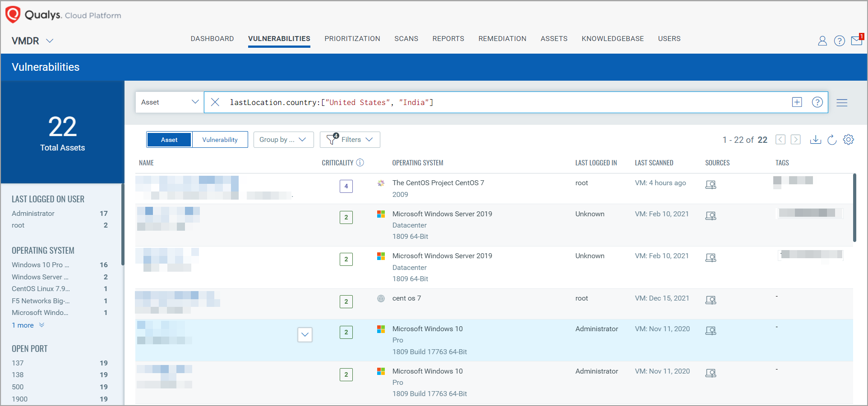Clear the search query with the X icon
This screenshot has height=406, width=868.
(x=215, y=102)
